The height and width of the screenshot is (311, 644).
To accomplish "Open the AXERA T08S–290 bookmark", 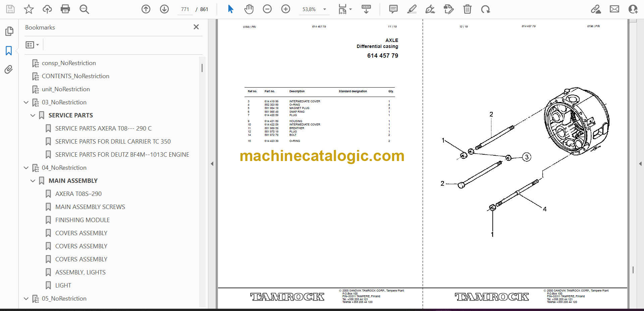I will [x=78, y=194].
